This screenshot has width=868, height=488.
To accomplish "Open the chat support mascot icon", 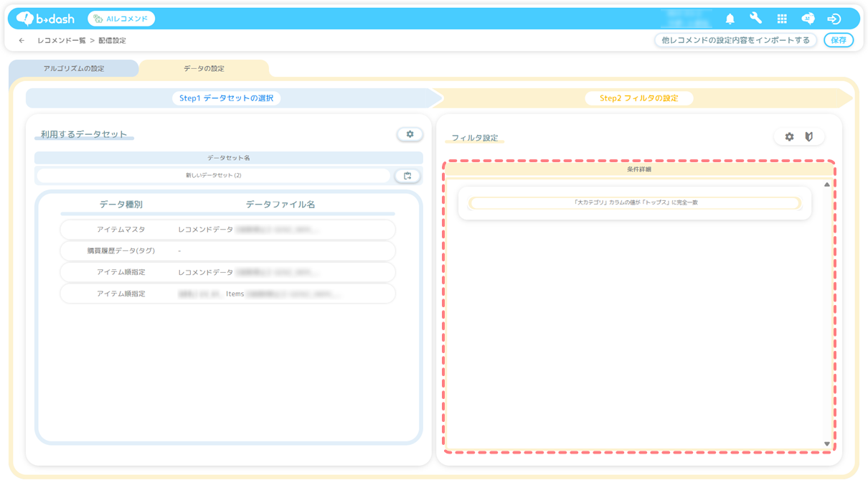I will [x=808, y=19].
